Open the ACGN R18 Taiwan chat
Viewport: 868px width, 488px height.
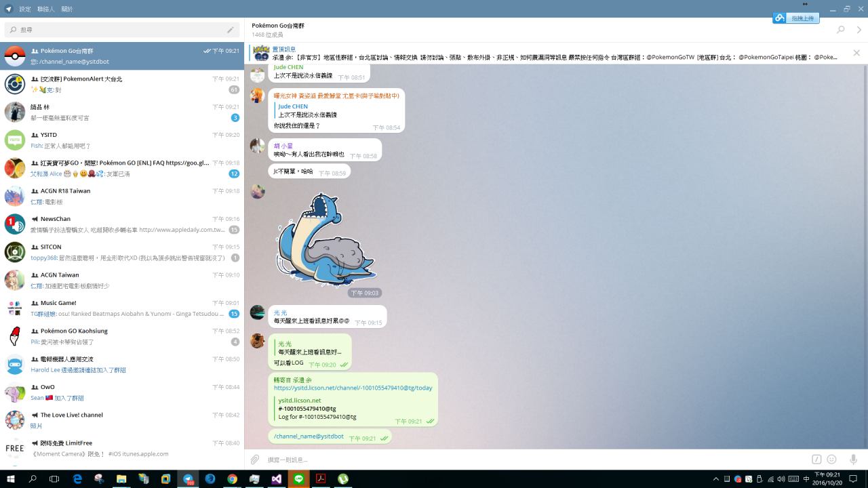[x=122, y=196]
